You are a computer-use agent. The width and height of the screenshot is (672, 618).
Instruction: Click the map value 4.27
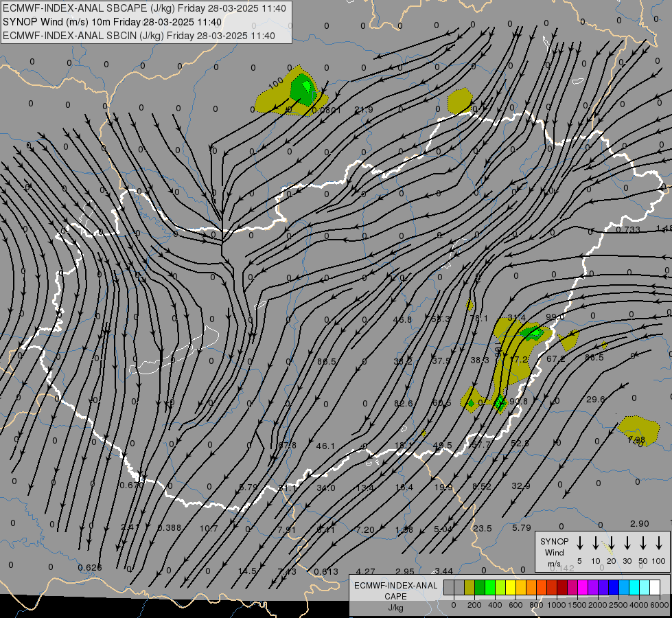(365, 571)
